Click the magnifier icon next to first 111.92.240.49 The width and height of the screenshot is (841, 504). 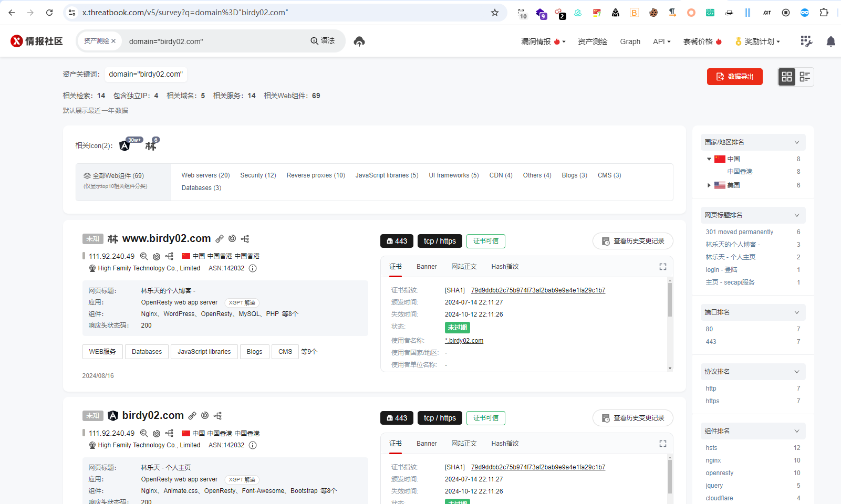[144, 256]
